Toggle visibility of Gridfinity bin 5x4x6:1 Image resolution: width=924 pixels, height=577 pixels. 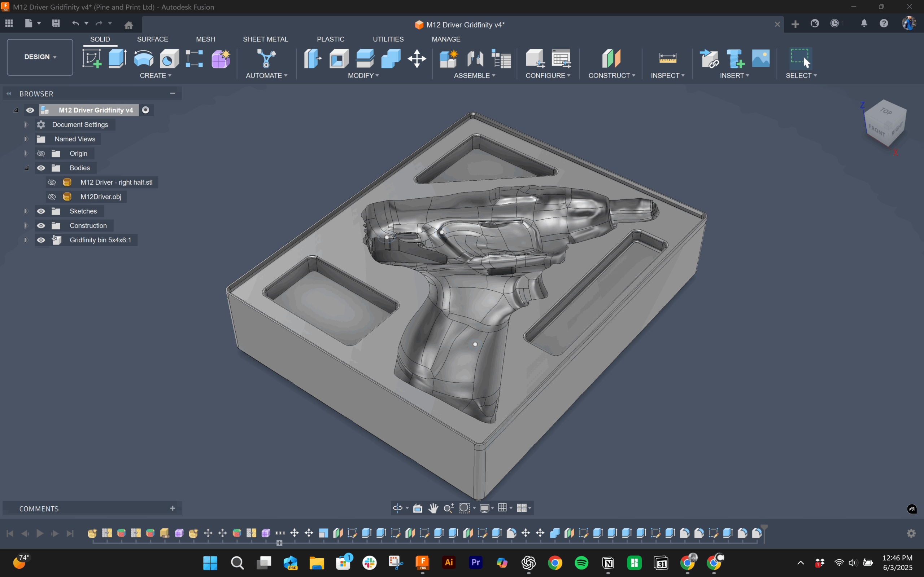pyautogui.click(x=41, y=240)
